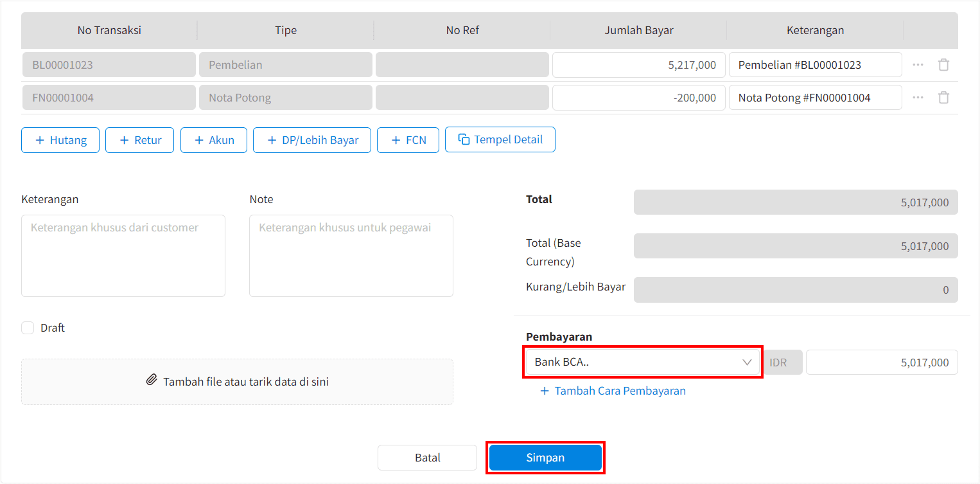Image resolution: width=980 pixels, height=484 pixels.
Task: Click the Total value field
Action: (796, 202)
